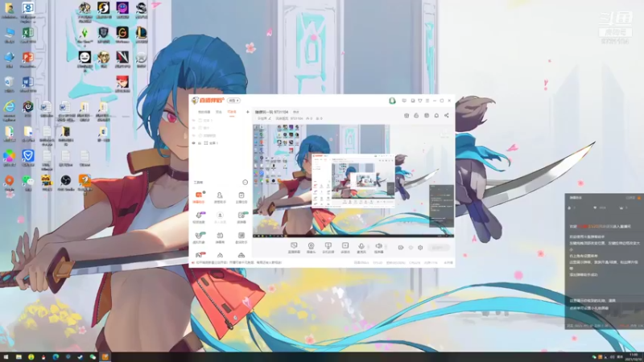Click the live preview thumbnail area

click(353, 180)
